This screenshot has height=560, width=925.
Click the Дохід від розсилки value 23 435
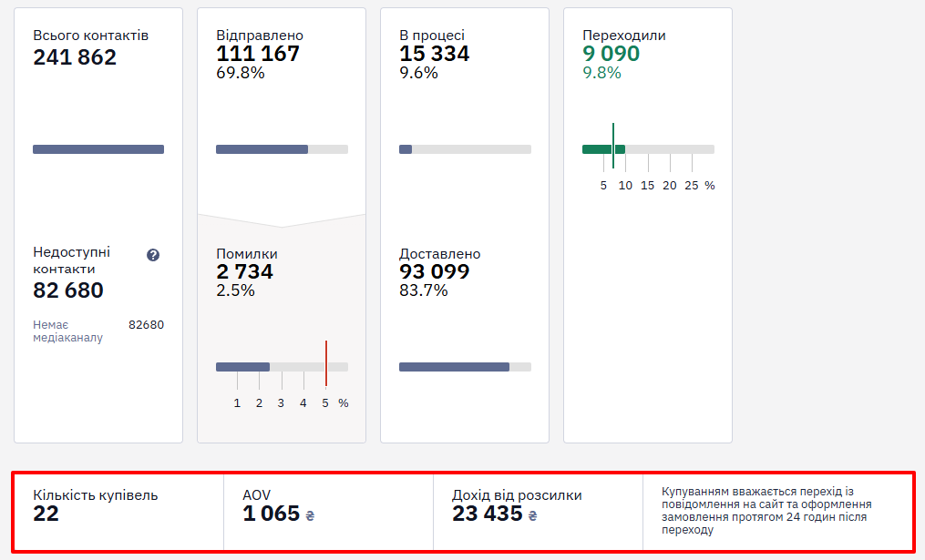(488, 514)
